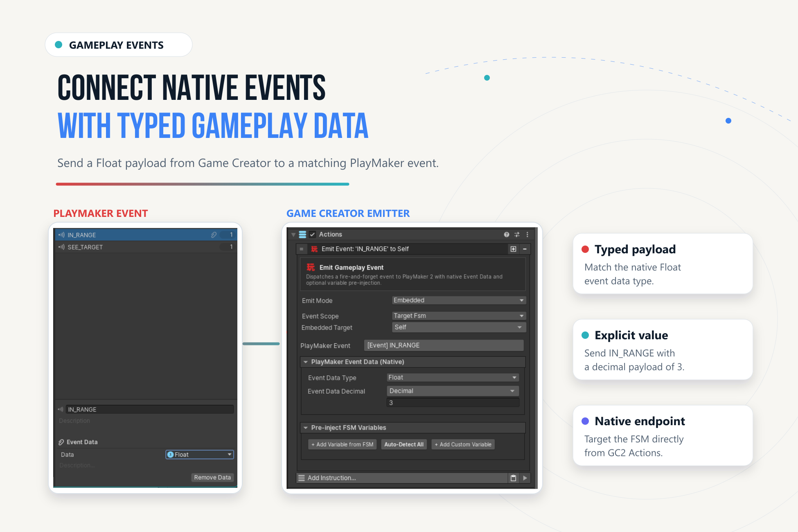Open the Data Float dropdown in PlayMaker
Screen dimensions: 798x532
[200, 455]
